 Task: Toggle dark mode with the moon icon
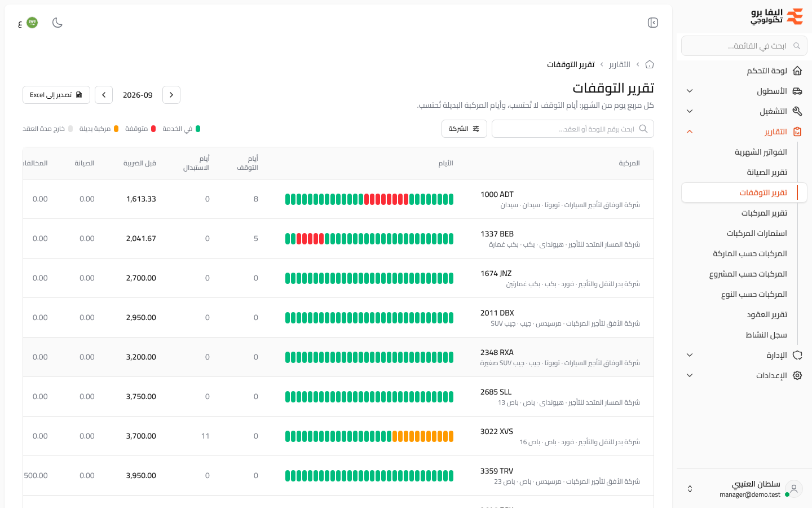click(x=58, y=23)
